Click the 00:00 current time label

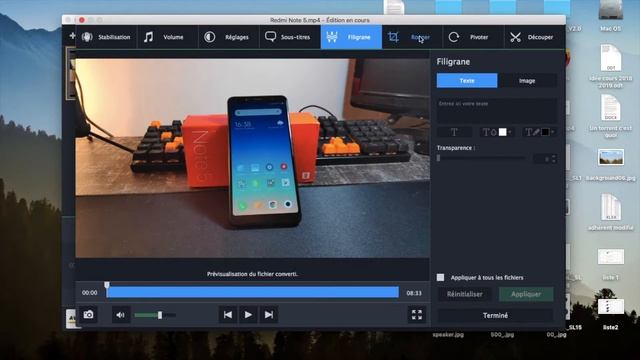89,293
